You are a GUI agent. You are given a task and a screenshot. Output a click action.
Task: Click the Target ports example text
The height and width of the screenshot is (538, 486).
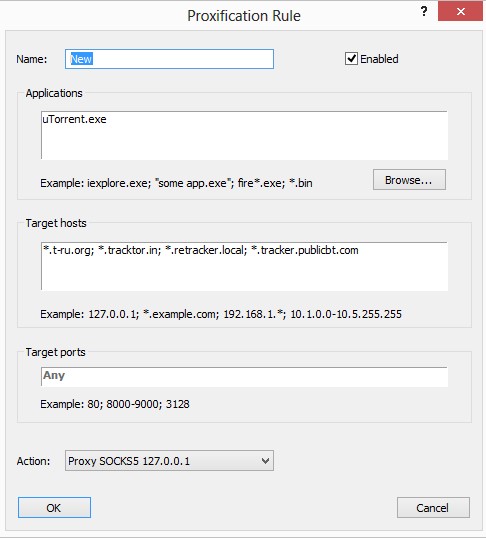[x=115, y=404]
